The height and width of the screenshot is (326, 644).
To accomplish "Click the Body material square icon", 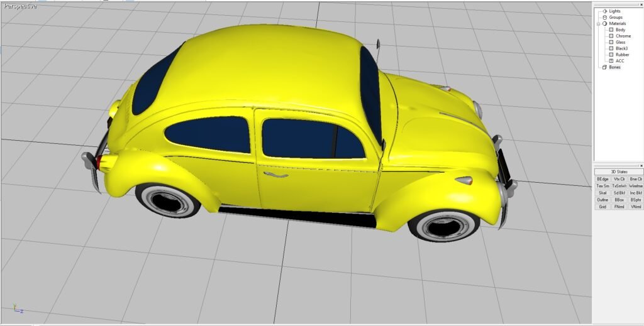I will point(611,30).
